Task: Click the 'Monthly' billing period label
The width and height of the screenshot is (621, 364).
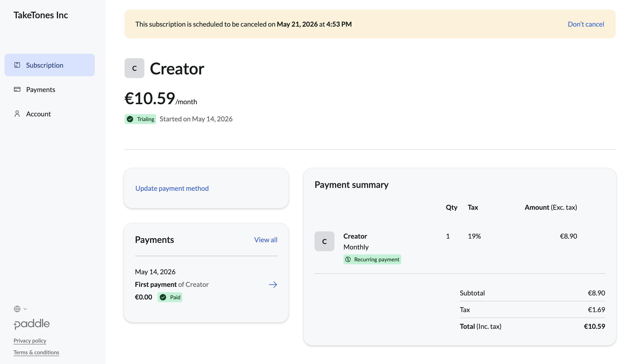Action: pyautogui.click(x=356, y=247)
